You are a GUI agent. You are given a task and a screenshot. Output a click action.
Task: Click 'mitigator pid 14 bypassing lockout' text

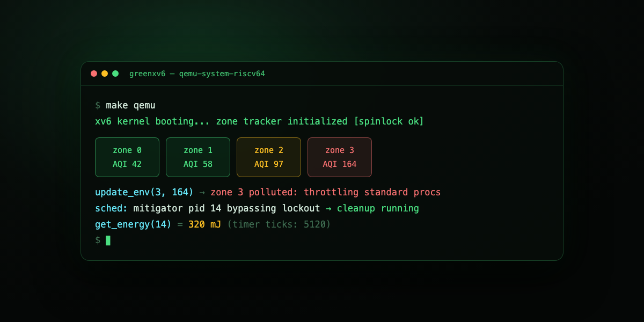226,208
